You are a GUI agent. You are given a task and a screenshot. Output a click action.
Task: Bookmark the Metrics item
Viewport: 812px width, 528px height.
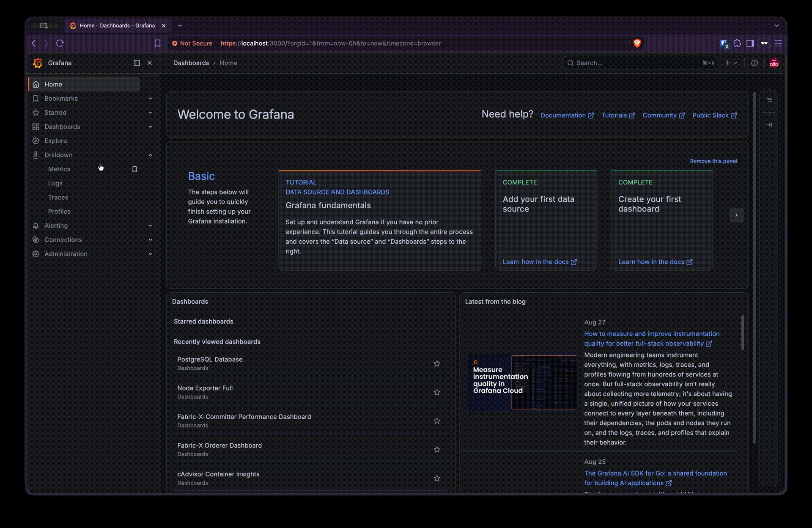pyautogui.click(x=134, y=169)
